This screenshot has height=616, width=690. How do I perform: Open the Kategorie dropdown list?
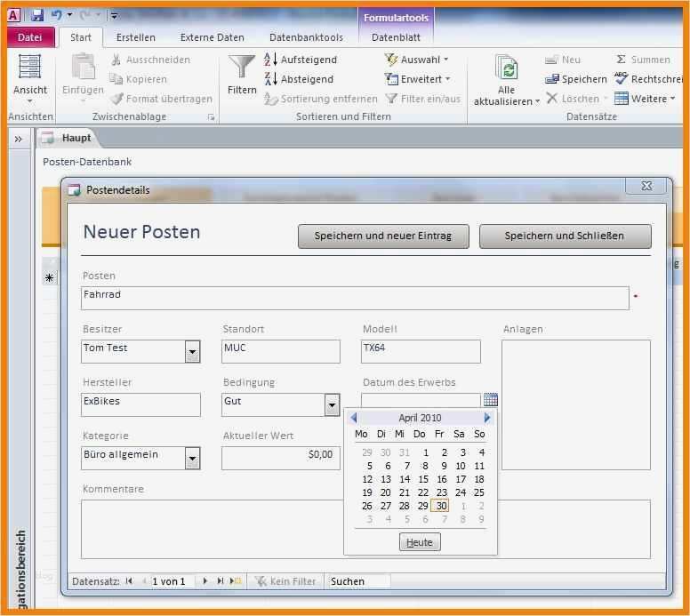192,459
